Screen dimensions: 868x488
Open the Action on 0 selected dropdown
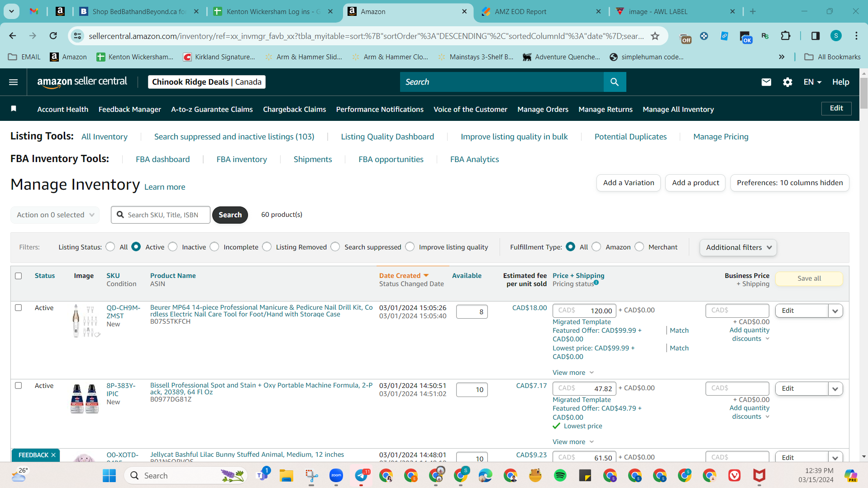coord(55,215)
